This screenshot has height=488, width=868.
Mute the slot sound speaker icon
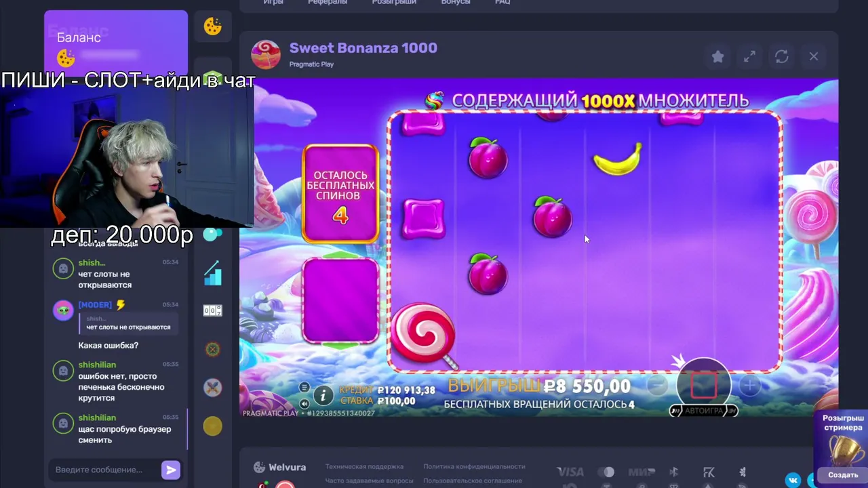(304, 403)
